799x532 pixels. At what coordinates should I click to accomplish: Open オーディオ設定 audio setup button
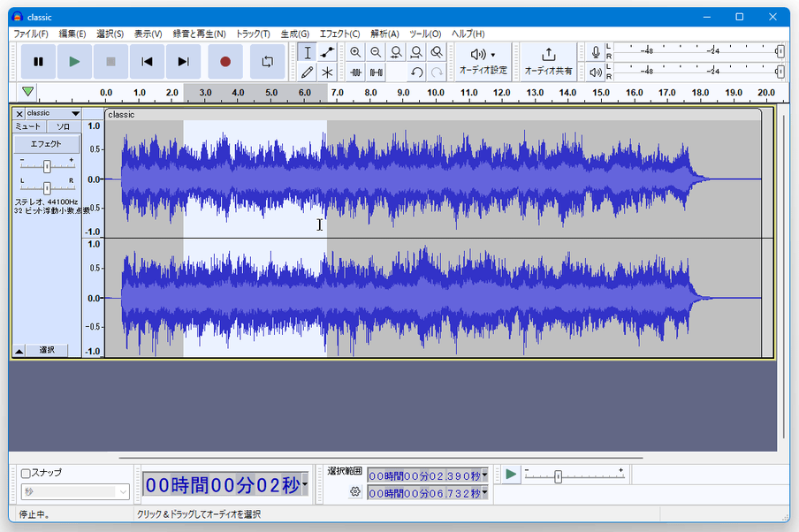click(x=483, y=62)
